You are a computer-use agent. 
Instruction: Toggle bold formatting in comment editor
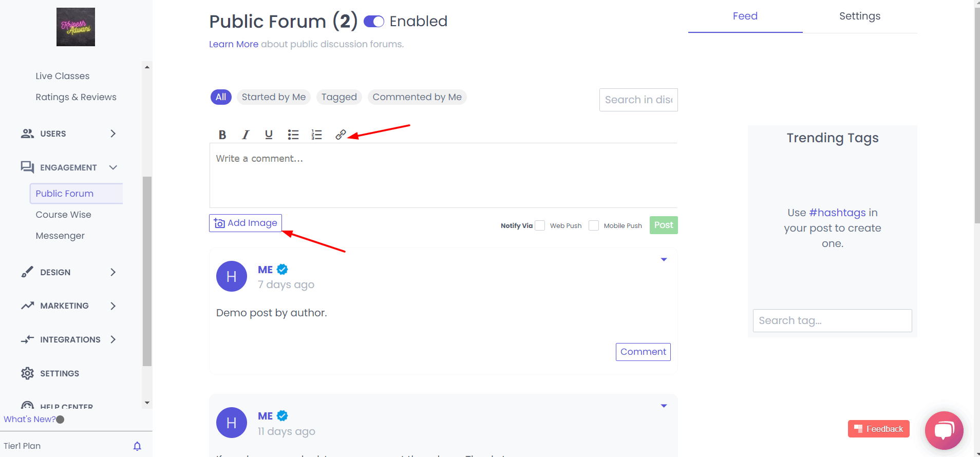coord(222,135)
